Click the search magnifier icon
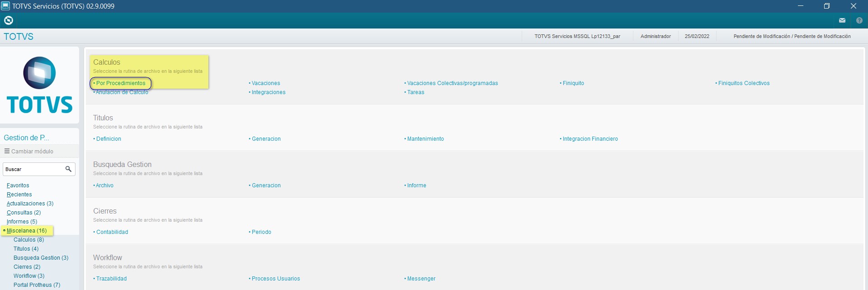The width and height of the screenshot is (868, 290). click(x=68, y=169)
